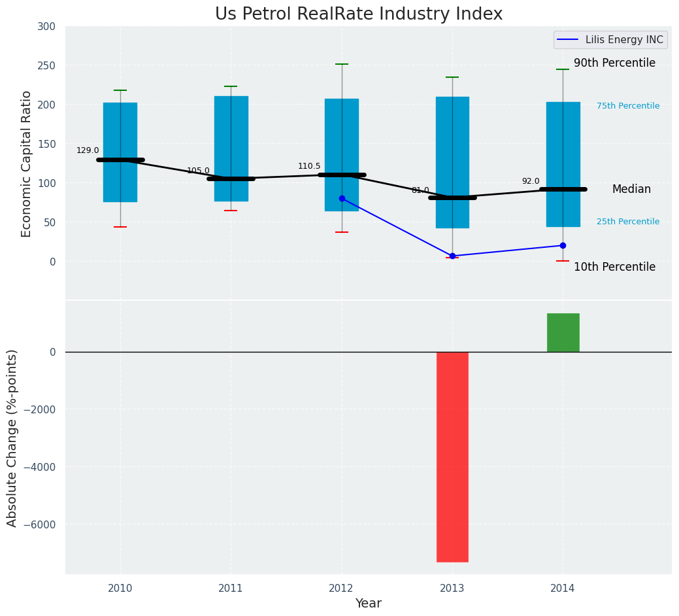Select the 10th Percentile annotation

614,267
